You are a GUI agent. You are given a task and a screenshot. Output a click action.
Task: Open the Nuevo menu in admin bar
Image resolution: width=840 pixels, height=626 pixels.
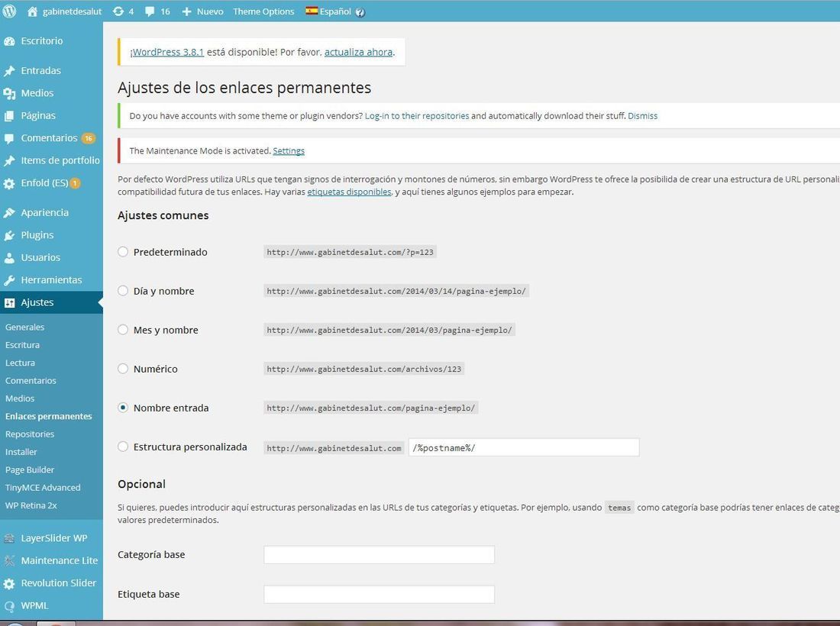pos(210,11)
